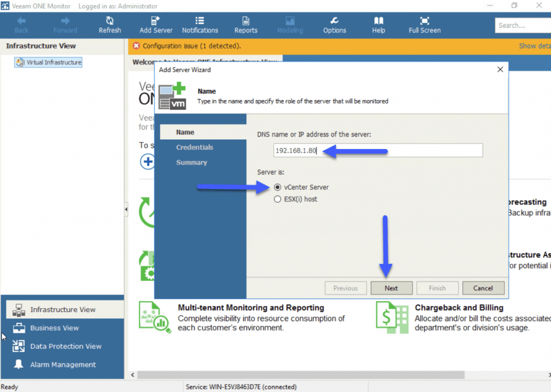
Task: Click the Back toolbar arrow
Action: 22,25
